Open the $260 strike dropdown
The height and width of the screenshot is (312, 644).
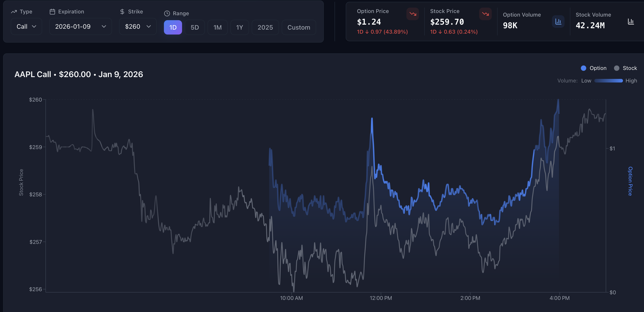point(138,26)
